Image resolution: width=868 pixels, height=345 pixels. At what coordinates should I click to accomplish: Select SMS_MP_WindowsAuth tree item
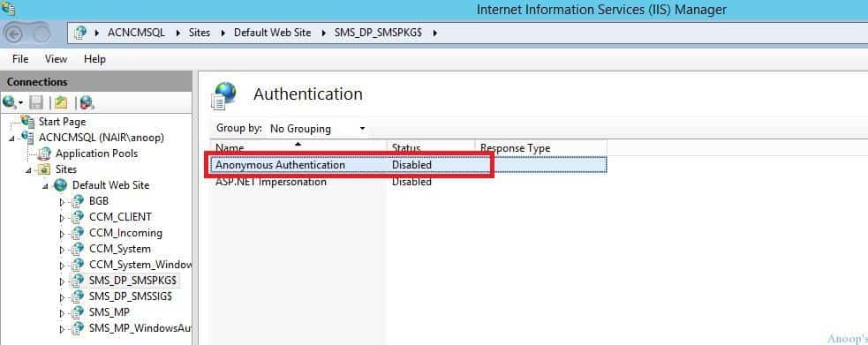(140, 329)
